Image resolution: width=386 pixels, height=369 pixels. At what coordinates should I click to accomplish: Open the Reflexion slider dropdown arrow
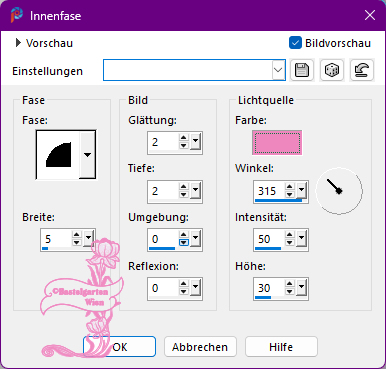click(x=195, y=287)
